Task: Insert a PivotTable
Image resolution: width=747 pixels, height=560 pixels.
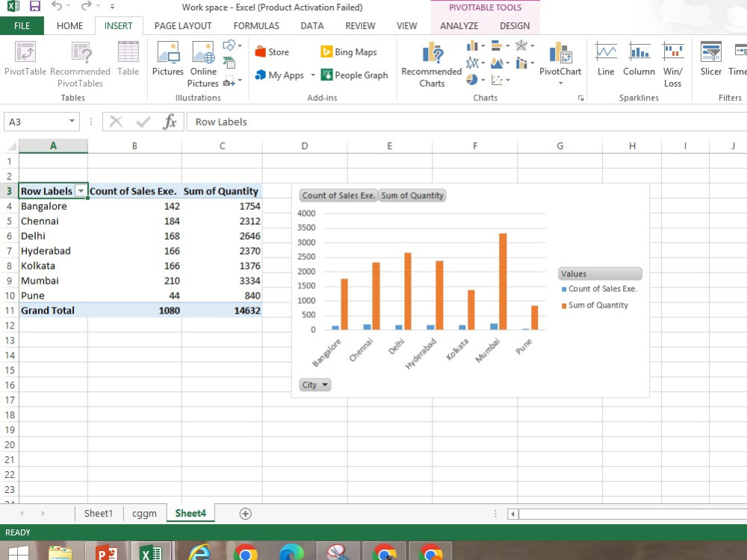Action: point(25,60)
